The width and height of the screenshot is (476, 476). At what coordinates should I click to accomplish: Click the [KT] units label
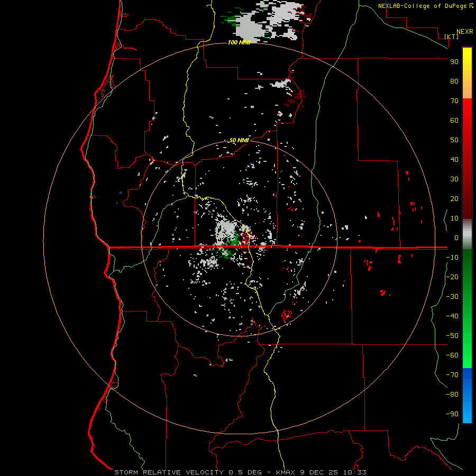click(452, 36)
